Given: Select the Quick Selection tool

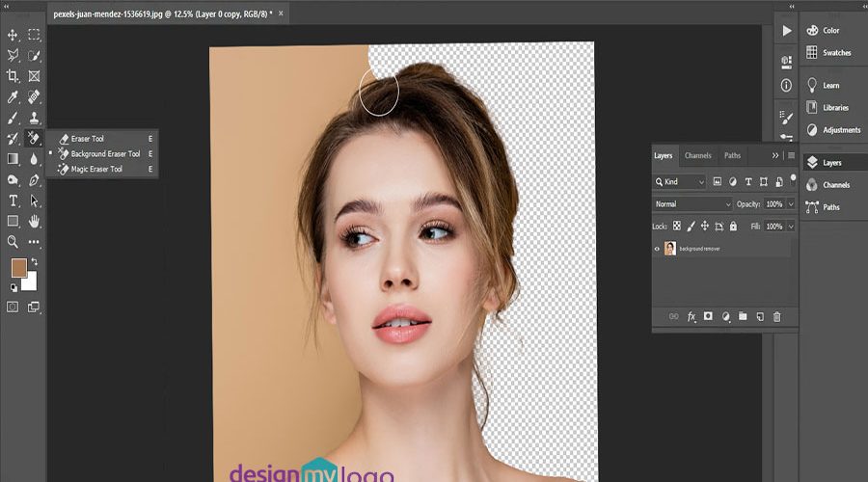Looking at the screenshot, I should click(x=34, y=55).
